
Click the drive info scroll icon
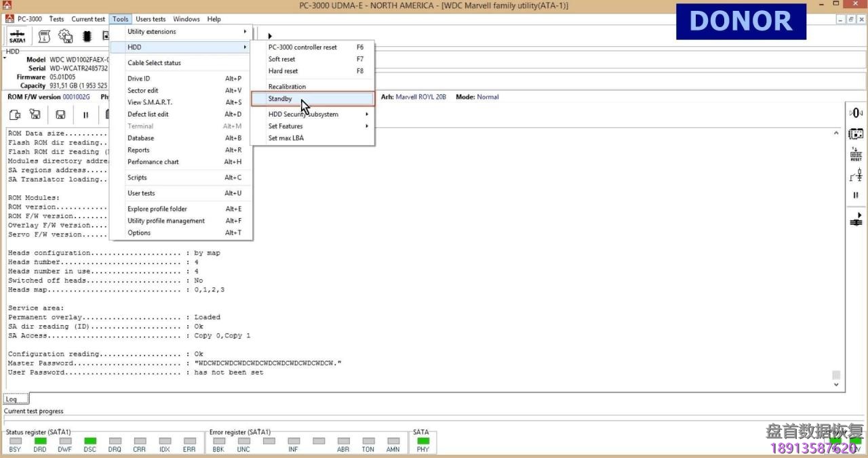tap(45, 36)
